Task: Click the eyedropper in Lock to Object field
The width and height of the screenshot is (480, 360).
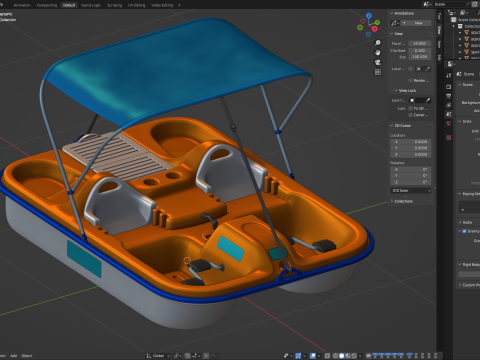Action: pyautogui.click(x=428, y=100)
